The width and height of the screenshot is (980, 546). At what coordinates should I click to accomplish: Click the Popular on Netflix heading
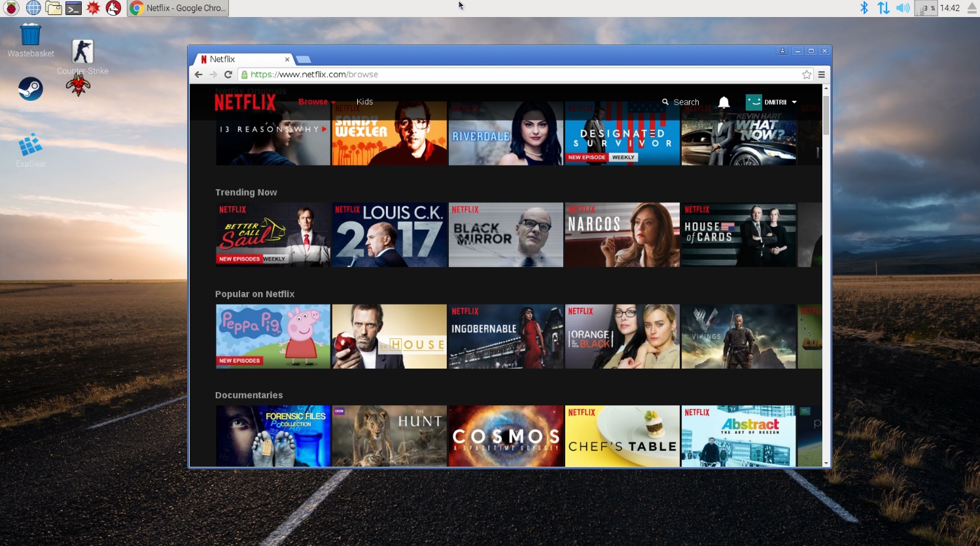[254, 294]
